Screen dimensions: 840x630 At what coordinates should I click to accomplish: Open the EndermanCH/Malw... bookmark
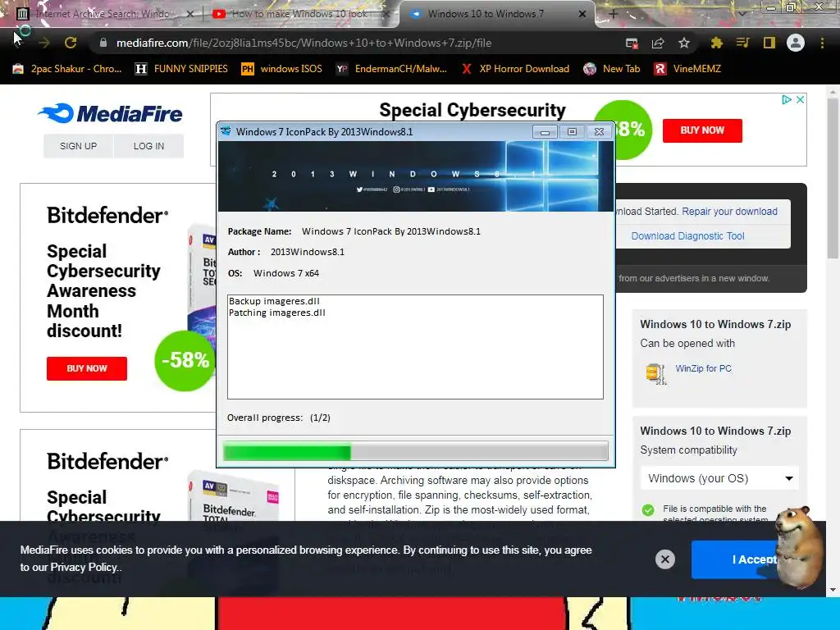tap(391, 69)
